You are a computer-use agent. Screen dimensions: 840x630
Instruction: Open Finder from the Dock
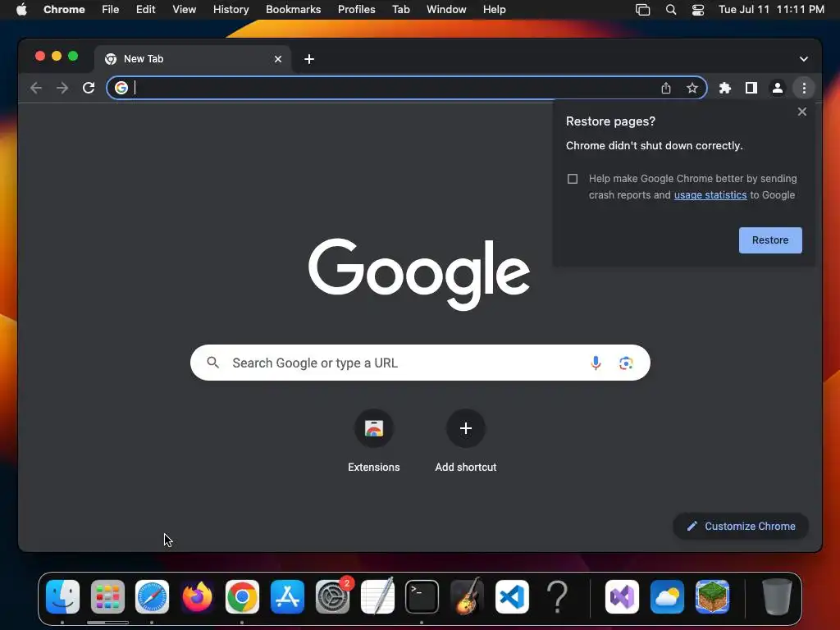point(62,597)
